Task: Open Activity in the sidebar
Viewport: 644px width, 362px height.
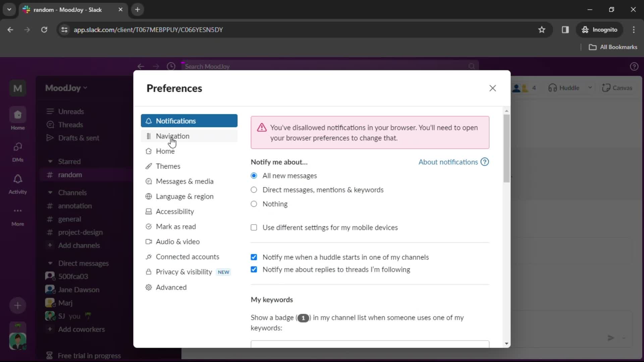Action: pos(18,183)
